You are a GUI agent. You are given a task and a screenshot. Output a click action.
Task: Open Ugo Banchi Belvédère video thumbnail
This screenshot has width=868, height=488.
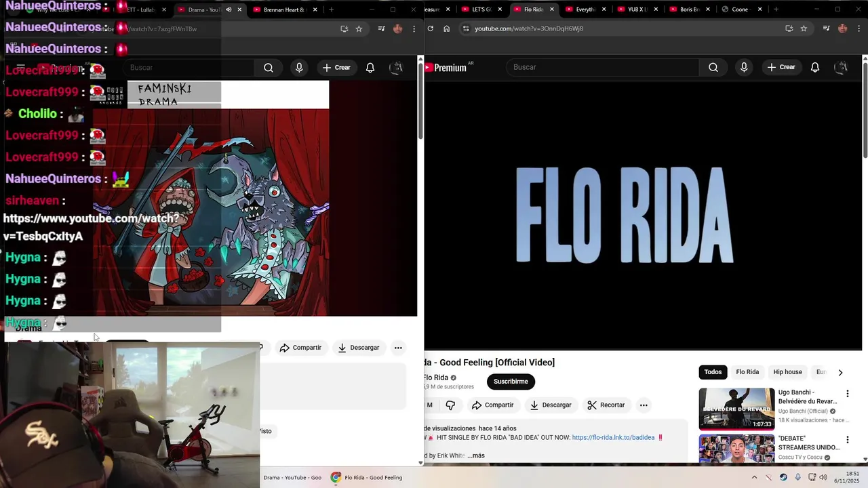point(736,409)
